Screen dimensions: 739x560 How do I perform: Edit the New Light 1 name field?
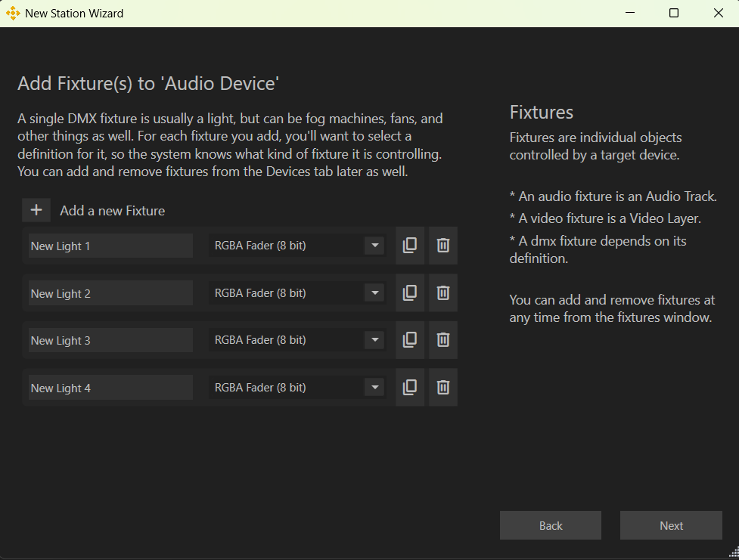110,246
